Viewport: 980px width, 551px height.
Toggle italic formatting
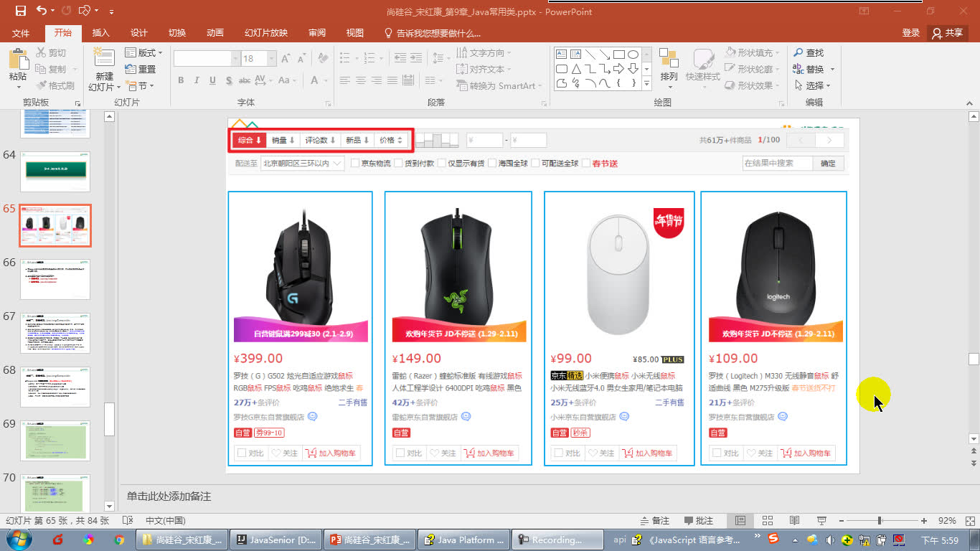196,80
